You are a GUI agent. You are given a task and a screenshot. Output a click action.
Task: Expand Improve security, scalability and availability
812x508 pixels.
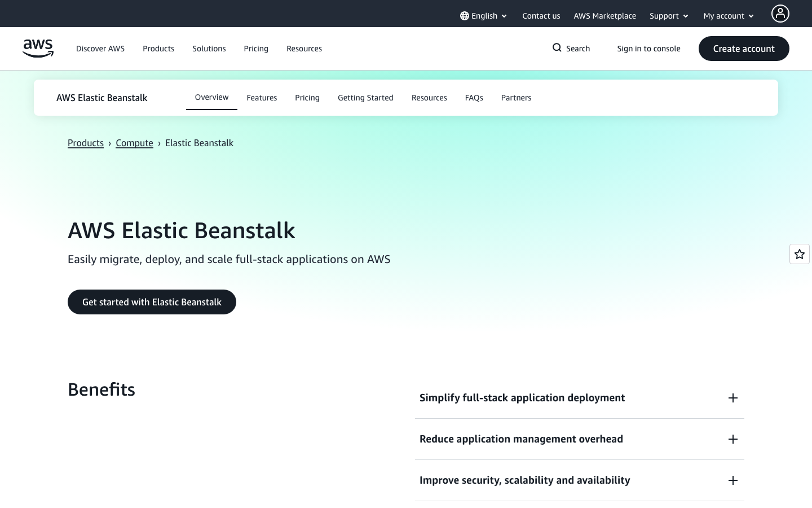[580, 480]
